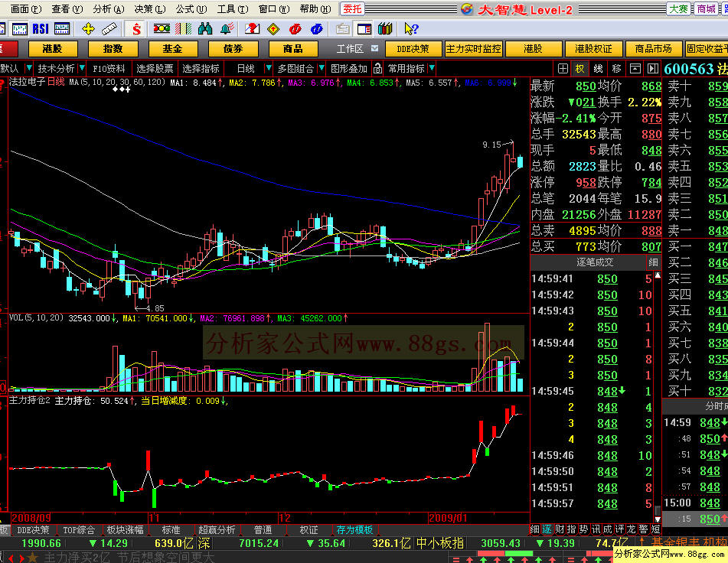The height and width of the screenshot is (563, 728).
Task: Open the 画面(P) menu
Action: (26, 9)
